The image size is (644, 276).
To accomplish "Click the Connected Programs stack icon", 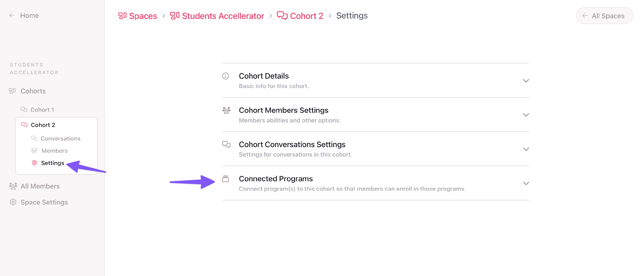I will point(225,179).
